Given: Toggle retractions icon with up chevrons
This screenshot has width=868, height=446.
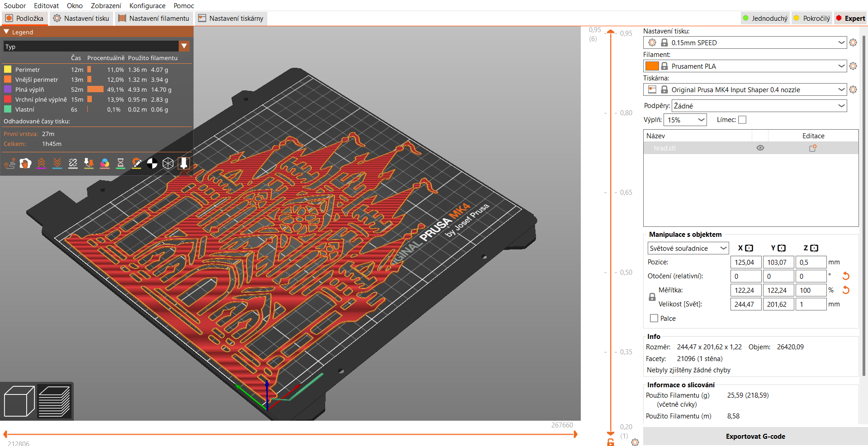Looking at the screenshot, I should (x=41, y=164).
